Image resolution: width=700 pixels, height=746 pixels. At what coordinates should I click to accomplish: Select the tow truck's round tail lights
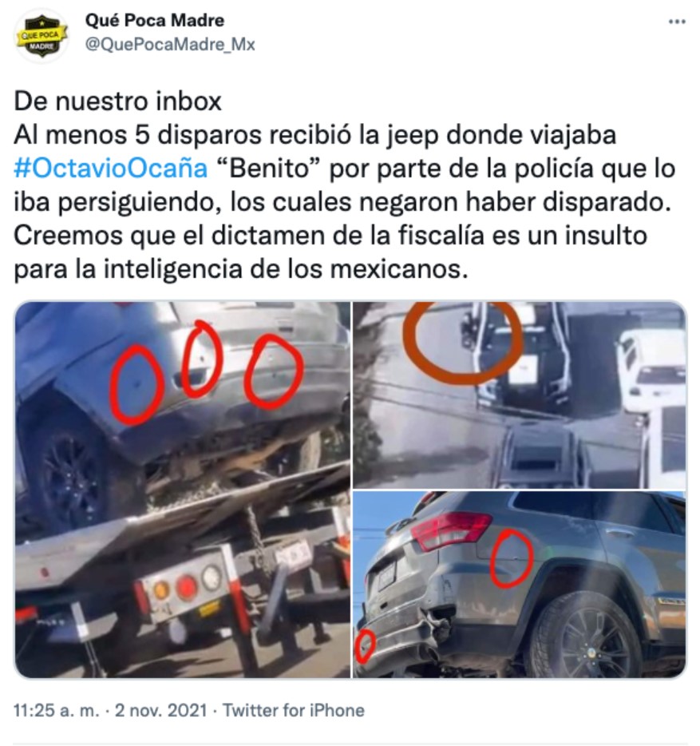187,585
